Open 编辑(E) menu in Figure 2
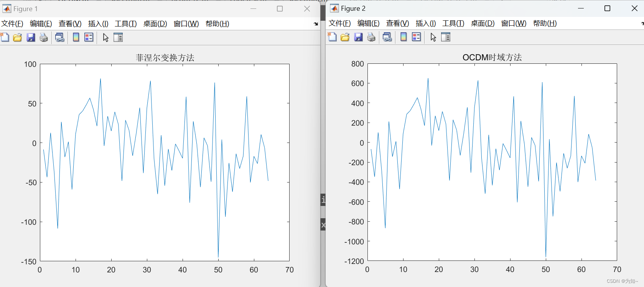 369,23
